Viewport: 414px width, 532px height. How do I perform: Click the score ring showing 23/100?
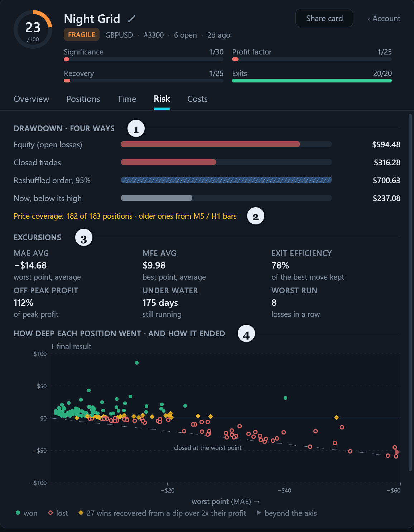pos(33,29)
